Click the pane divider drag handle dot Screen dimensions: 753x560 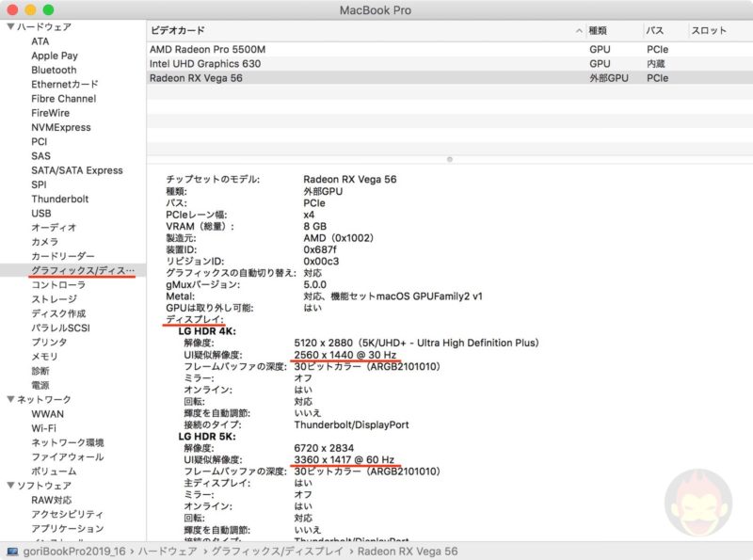click(450, 159)
